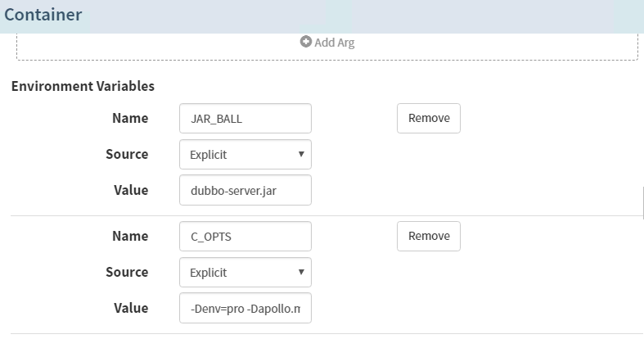Remove the C_OPTS environment variable
This screenshot has width=644, height=339.
coord(429,236)
